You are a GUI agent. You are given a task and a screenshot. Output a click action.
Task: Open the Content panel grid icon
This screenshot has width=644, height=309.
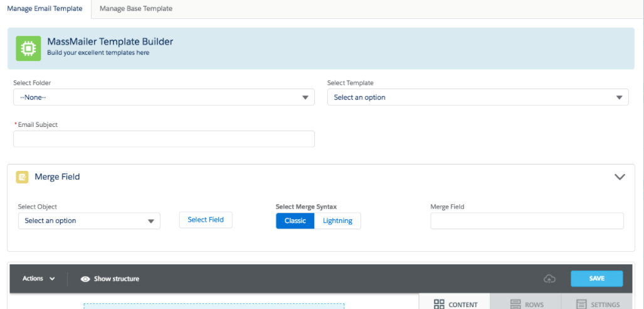(439, 305)
